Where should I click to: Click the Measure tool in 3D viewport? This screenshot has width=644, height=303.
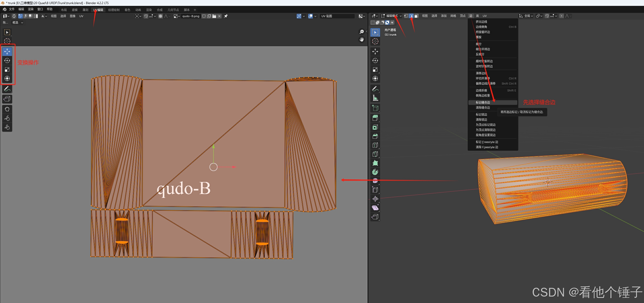(375, 98)
